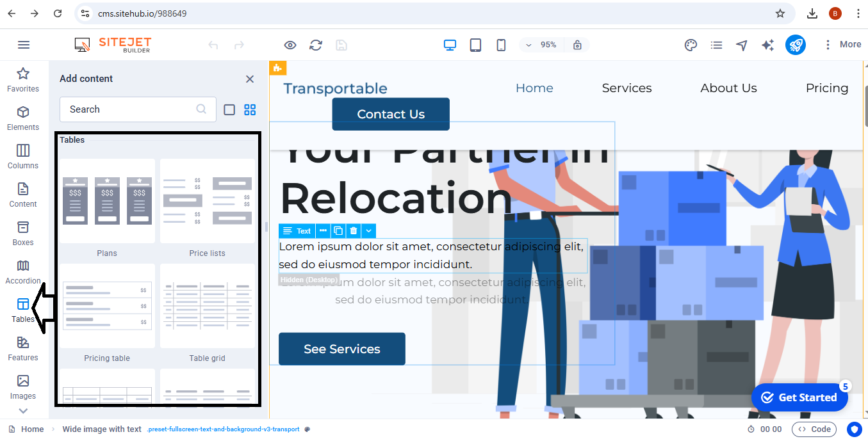This screenshot has height=439, width=868.
Task: Open the color palette design icon
Action: (691, 45)
